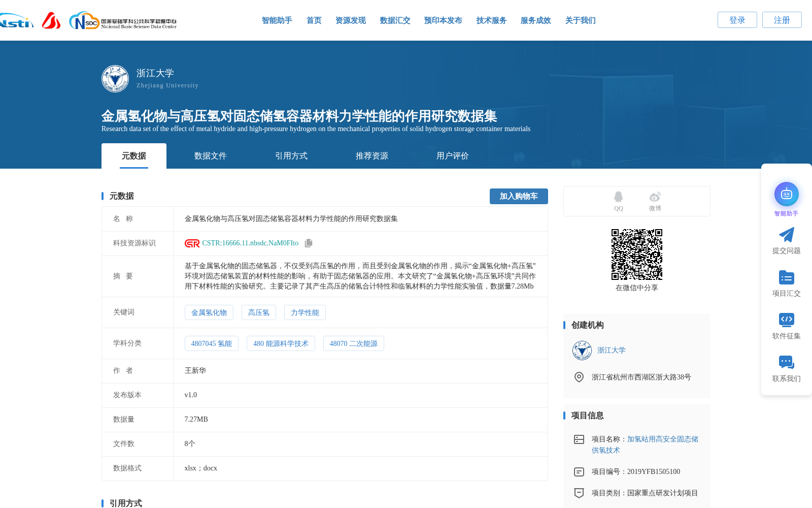Open the 资源发现 menu item
This screenshot has height=508, width=812.
point(351,20)
